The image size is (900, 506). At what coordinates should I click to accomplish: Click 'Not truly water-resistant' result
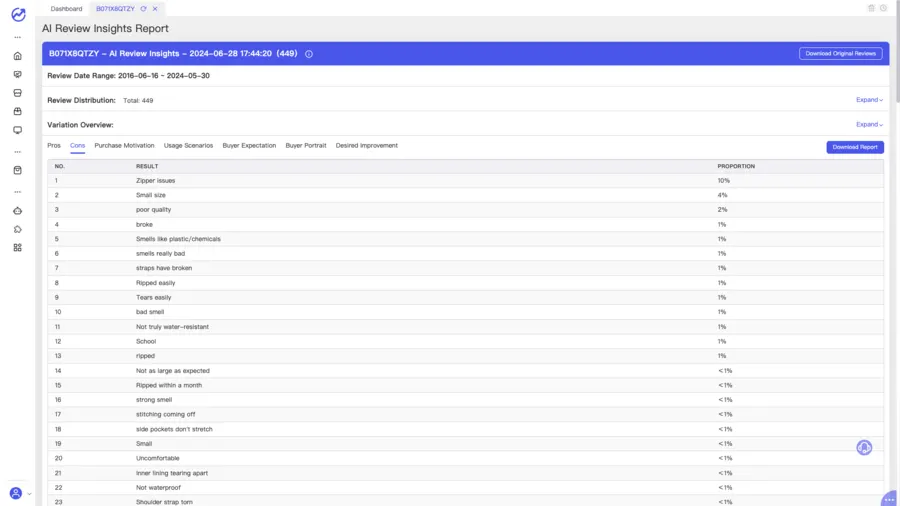tap(172, 327)
